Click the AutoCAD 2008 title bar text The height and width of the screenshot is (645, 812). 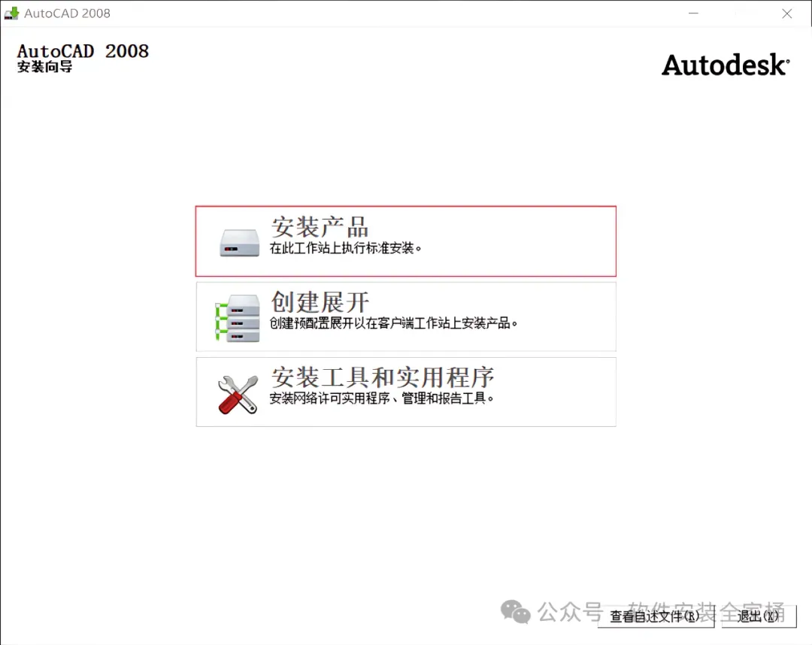pyautogui.click(x=68, y=14)
